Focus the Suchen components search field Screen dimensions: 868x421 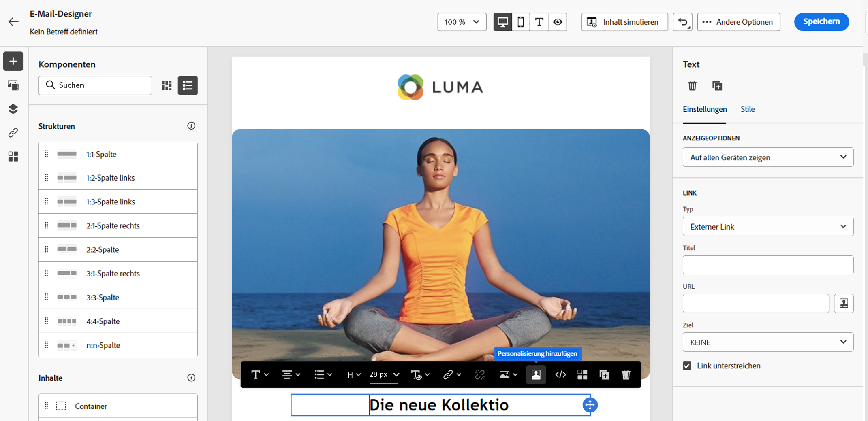pos(95,85)
